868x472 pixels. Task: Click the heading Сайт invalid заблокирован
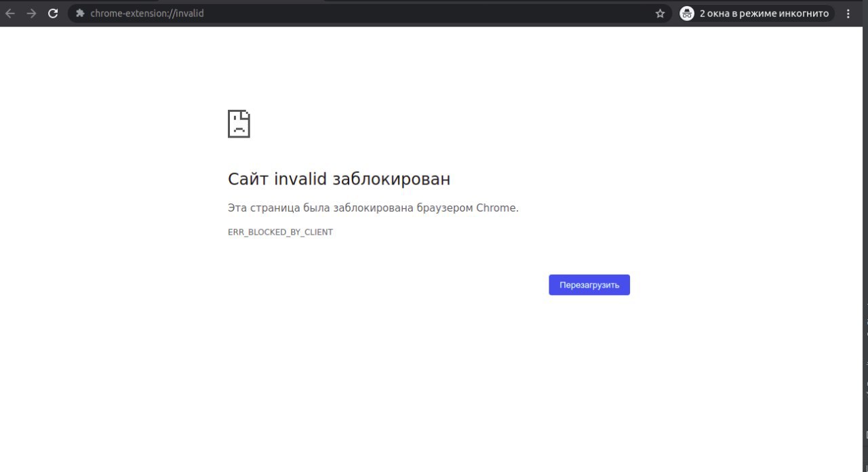(x=339, y=179)
